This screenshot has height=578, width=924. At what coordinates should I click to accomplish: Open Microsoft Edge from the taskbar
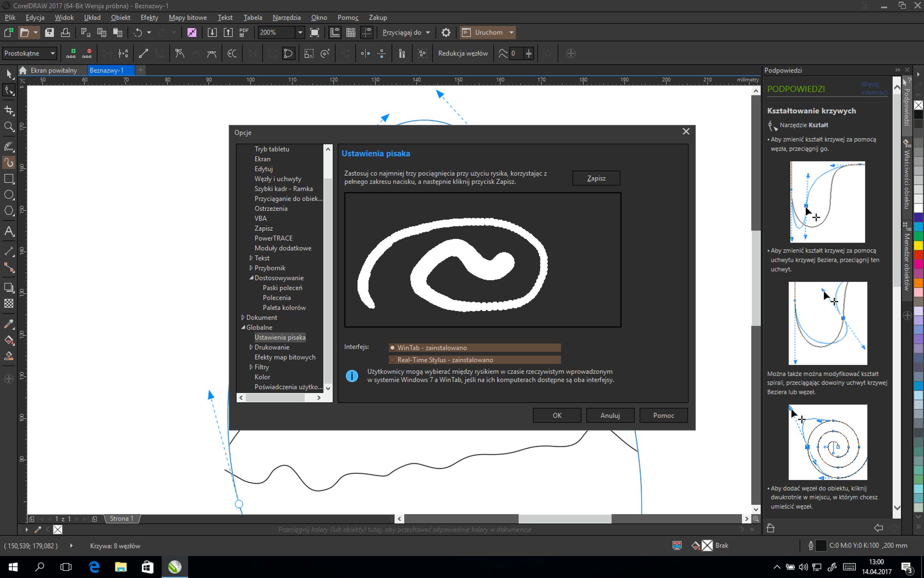coord(94,567)
